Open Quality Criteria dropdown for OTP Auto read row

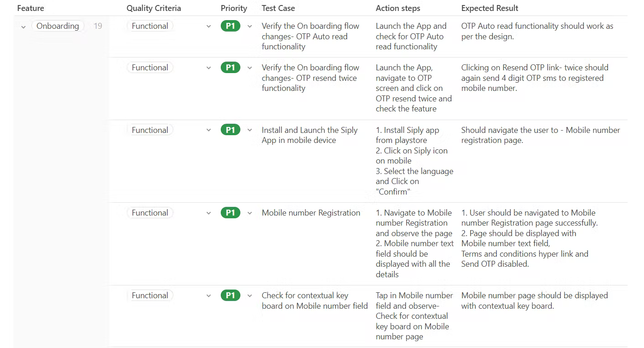tap(208, 26)
